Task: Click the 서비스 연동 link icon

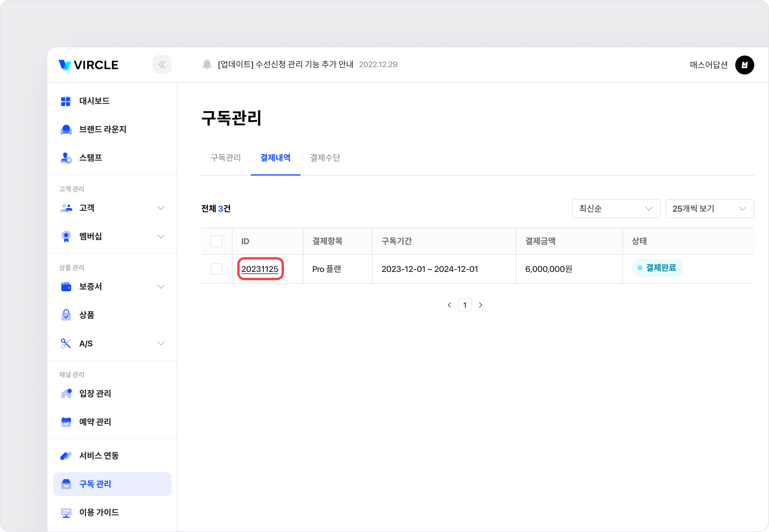Action: 66,456
